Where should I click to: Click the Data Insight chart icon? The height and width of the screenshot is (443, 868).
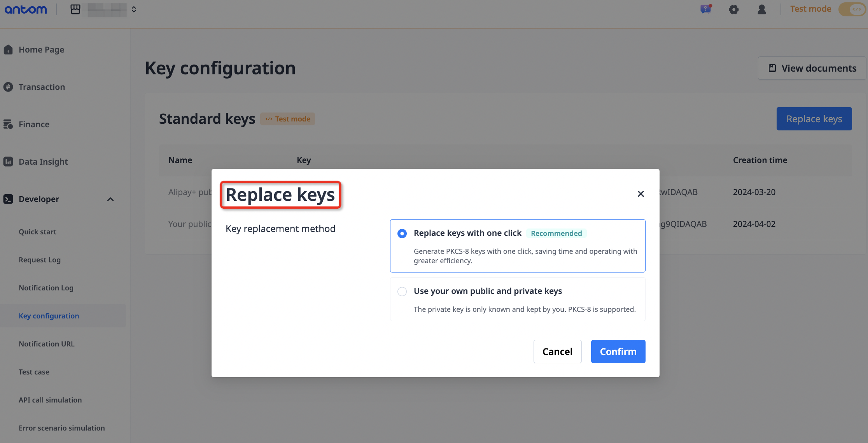pos(8,162)
